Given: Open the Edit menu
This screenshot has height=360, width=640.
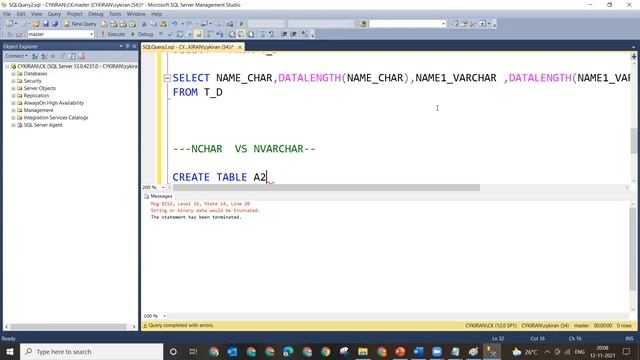Looking at the screenshot, I should [x=21, y=14].
